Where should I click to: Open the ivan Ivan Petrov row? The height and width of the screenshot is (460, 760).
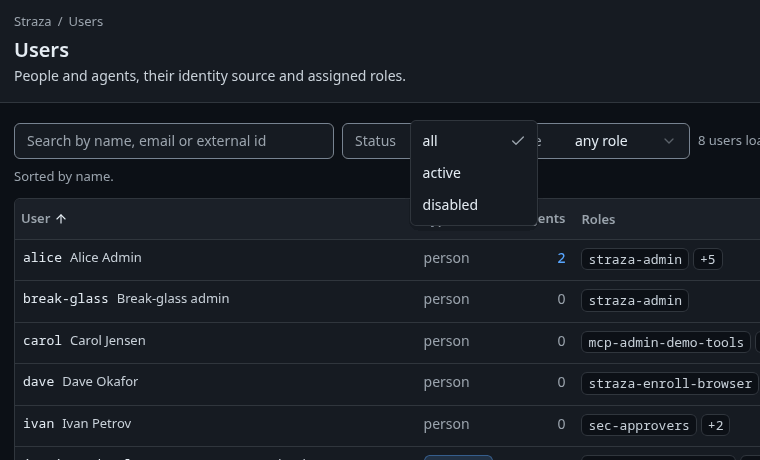click(387, 426)
